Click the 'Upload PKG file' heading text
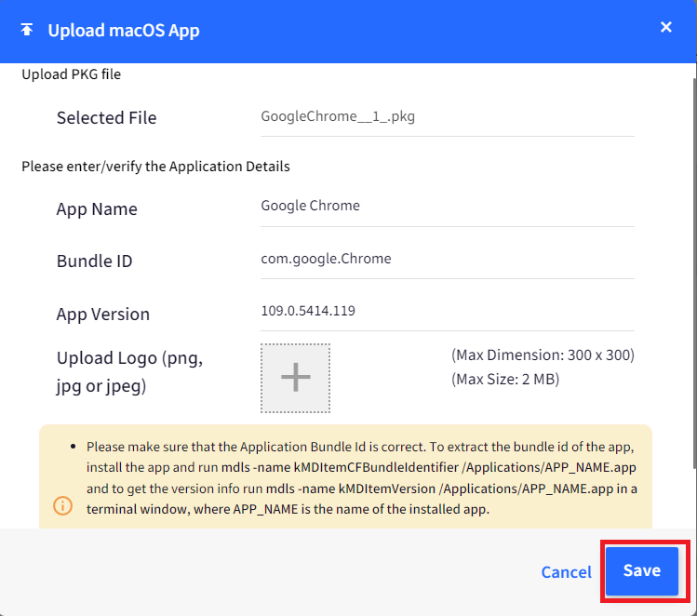This screenshot has height=616, width=697. click(71, 74)
